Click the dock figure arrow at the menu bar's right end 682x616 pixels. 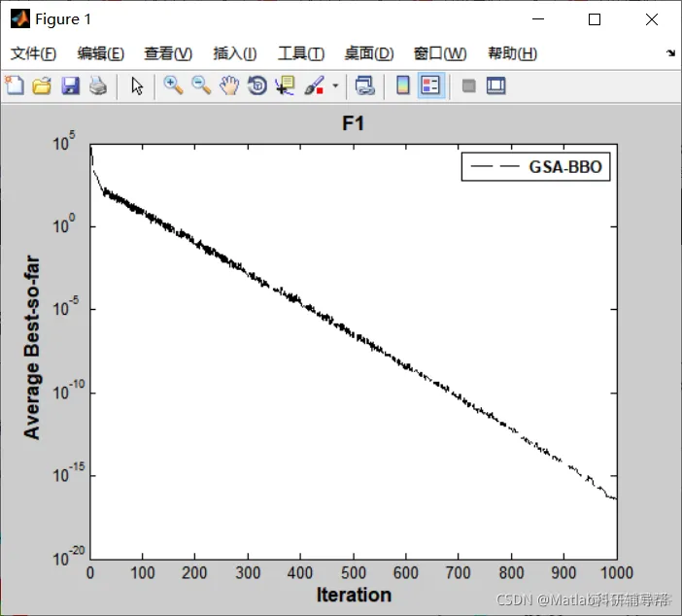coord(670,53)
